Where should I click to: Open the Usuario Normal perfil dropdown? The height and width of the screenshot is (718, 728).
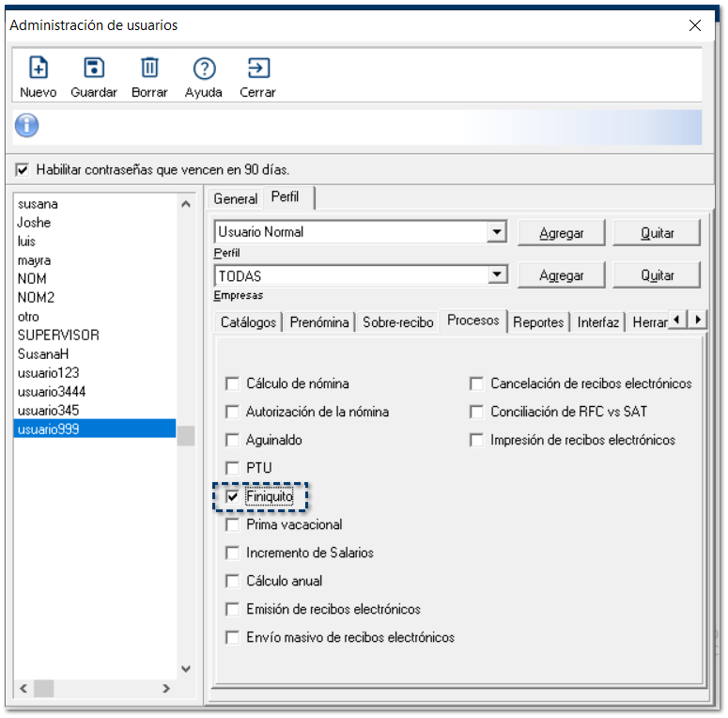click(496, 232)
